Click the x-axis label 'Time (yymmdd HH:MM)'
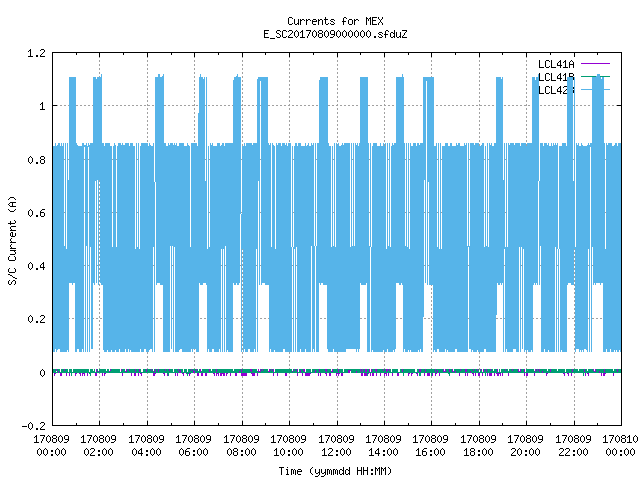This screenshot has height=480, width=640. point(335,471)
